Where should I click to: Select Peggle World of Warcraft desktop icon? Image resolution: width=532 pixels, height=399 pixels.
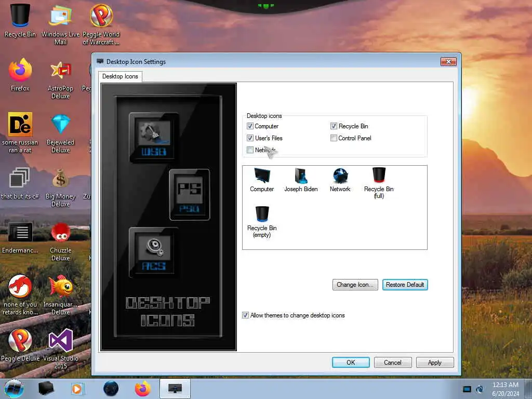point(101,24)
